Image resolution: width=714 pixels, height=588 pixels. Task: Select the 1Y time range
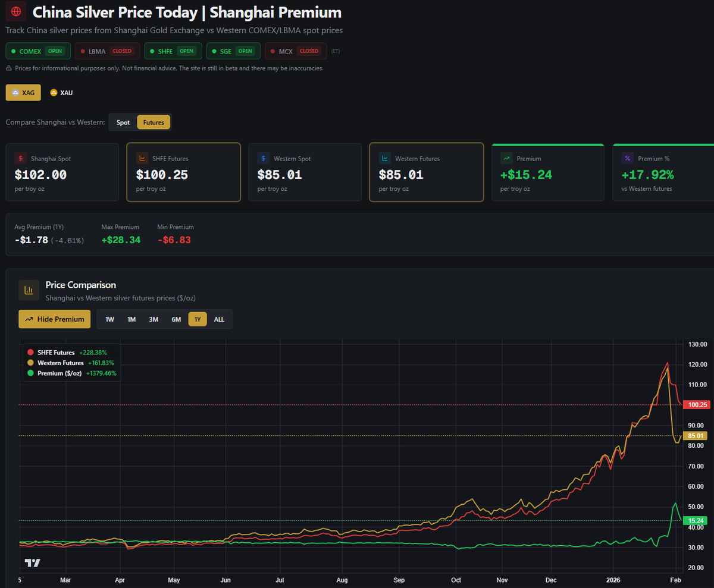click(198, 319)
